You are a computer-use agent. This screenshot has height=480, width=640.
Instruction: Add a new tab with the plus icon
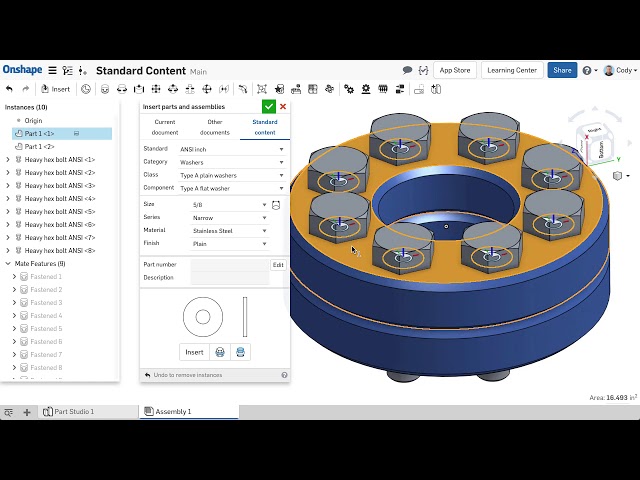(27, 412)
